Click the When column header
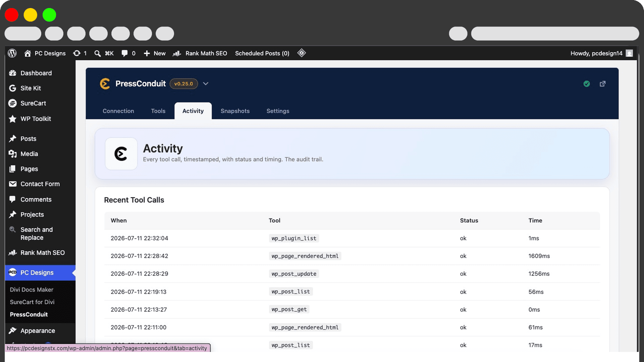The height and width of the screenshot is (362, 644). click(x=119, y=221)
